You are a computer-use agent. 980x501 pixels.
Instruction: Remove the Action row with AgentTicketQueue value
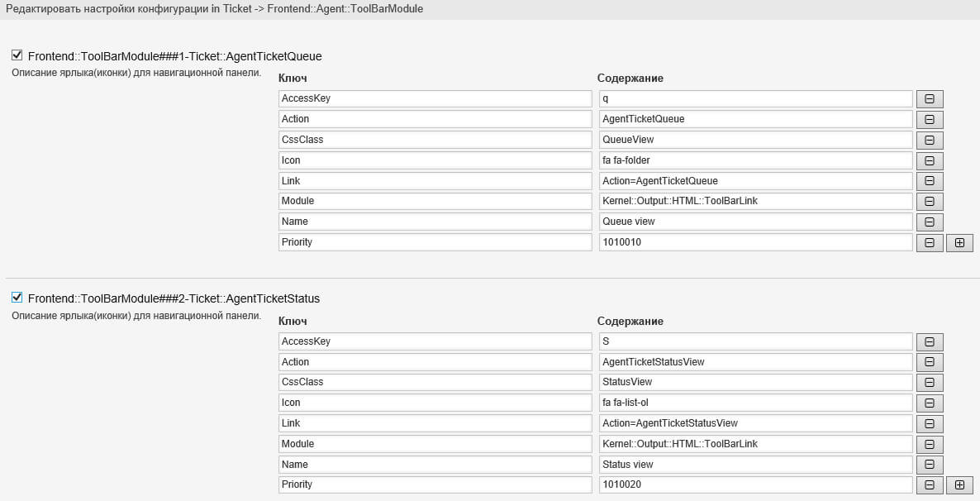930,120
